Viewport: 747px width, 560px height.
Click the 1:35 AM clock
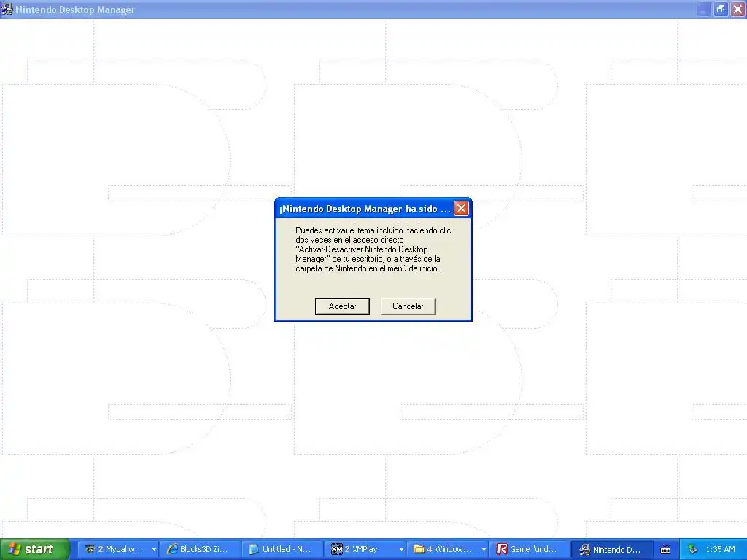(720, 549)
